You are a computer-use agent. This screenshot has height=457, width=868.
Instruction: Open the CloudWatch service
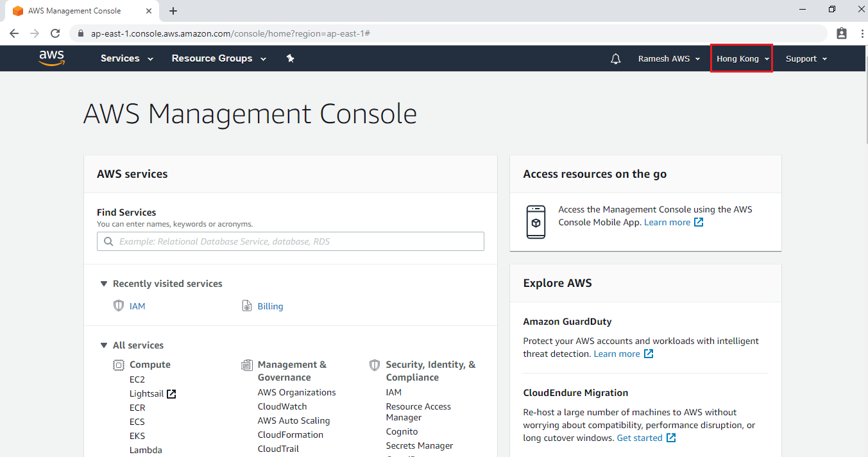[x=282, y=406]
